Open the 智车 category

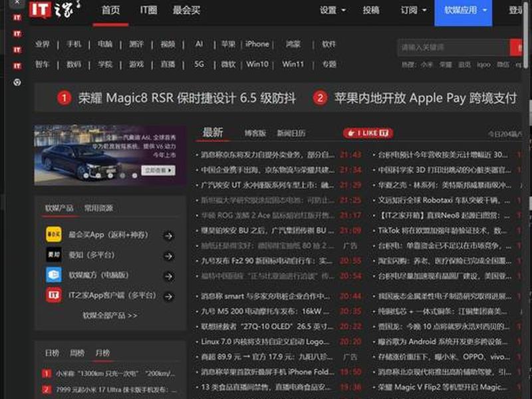[43, 64]
